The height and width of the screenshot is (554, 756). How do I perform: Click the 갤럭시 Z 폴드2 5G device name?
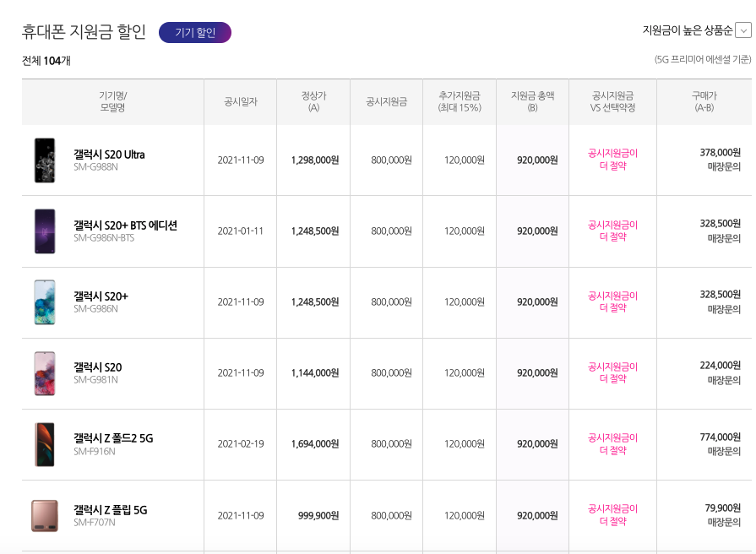pyautogui.click(x=113, y=437)
